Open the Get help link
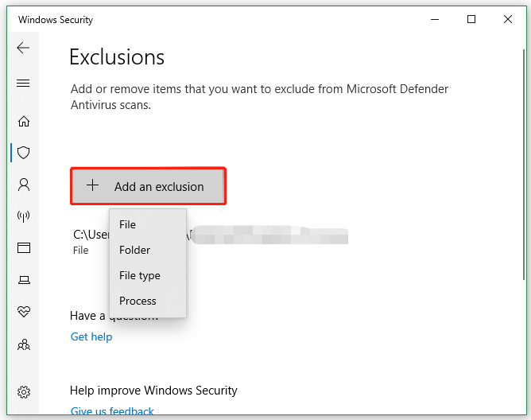The image size is (531, 420). [91, 336]
